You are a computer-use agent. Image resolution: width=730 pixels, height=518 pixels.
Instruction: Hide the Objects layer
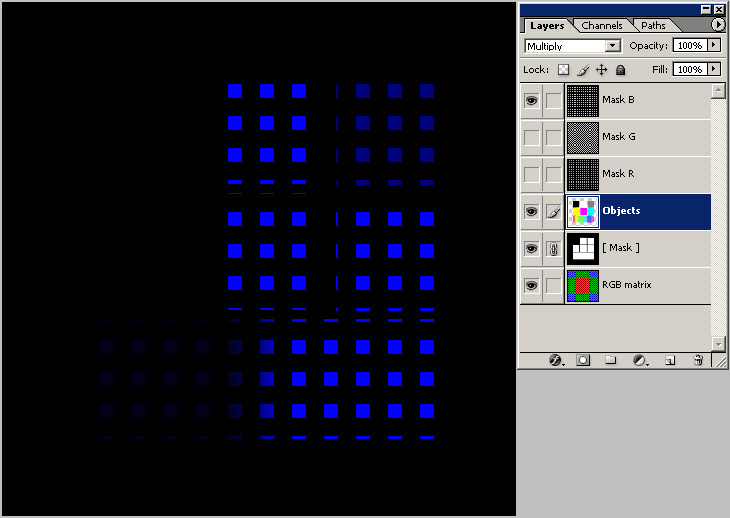[531, 212]
